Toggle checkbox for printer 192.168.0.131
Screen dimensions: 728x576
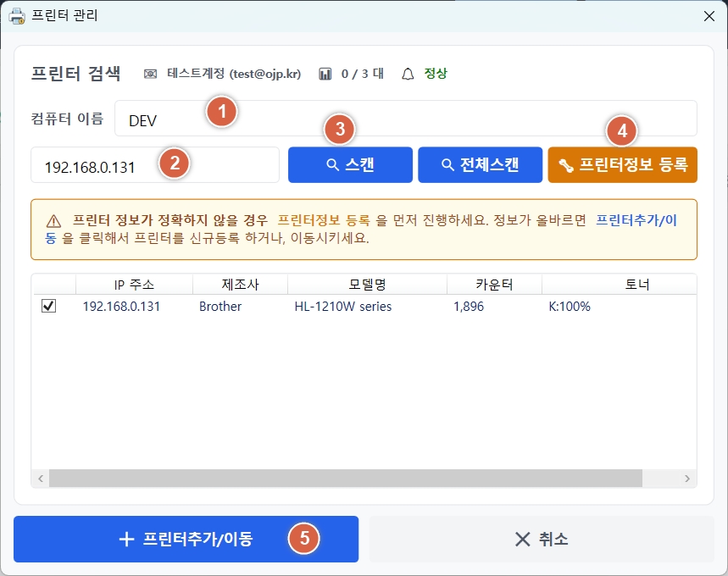(48, 307)
